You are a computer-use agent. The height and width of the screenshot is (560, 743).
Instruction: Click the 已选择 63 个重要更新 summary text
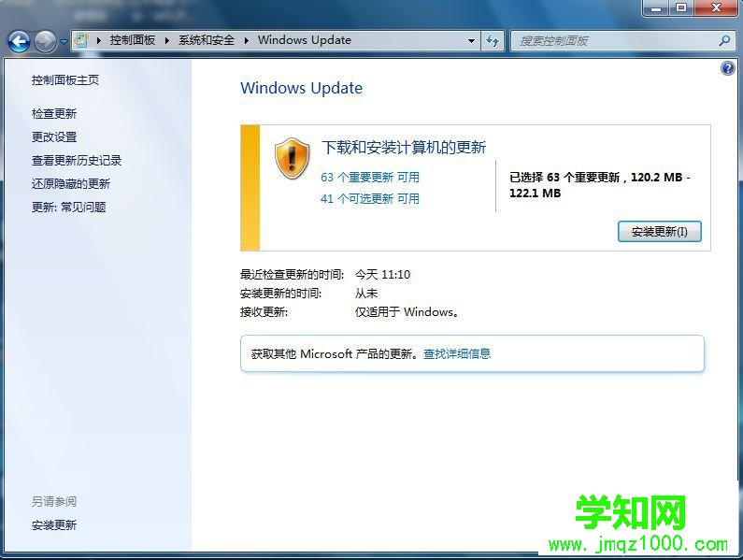599,185
